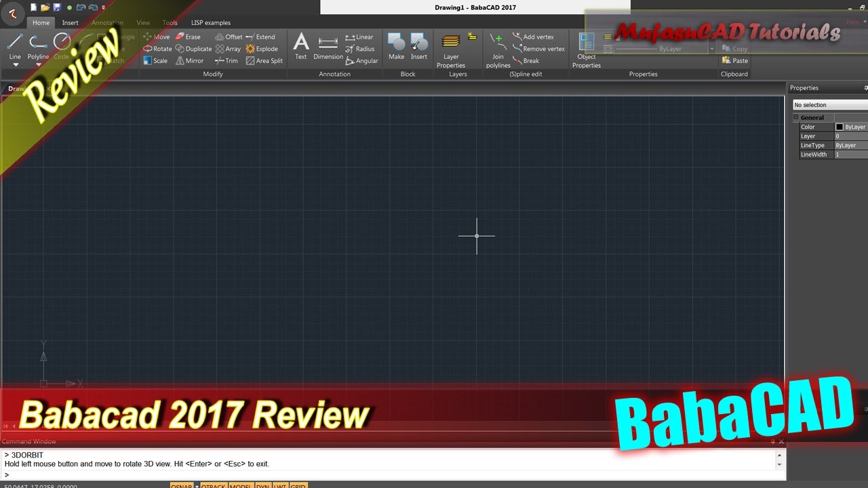Click small layer icon beside Layer Properties
The width and height of the screenshot is (868, 488).
473,37
